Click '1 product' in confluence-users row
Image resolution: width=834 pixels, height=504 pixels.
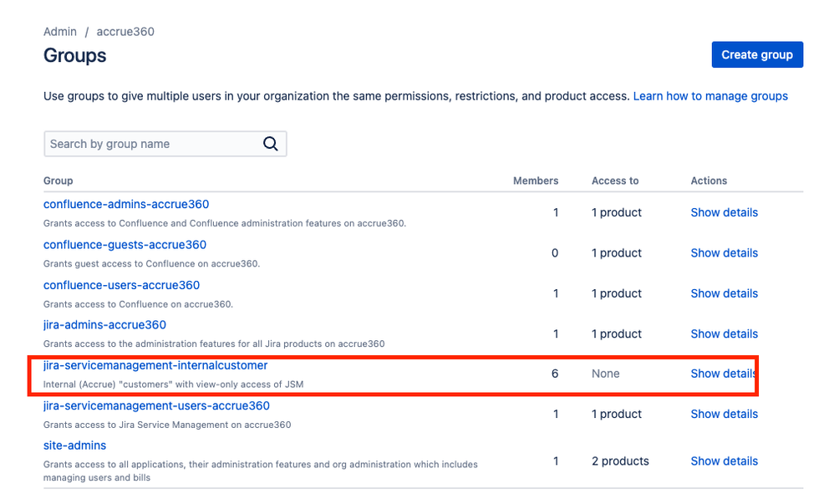click(617, 293)
